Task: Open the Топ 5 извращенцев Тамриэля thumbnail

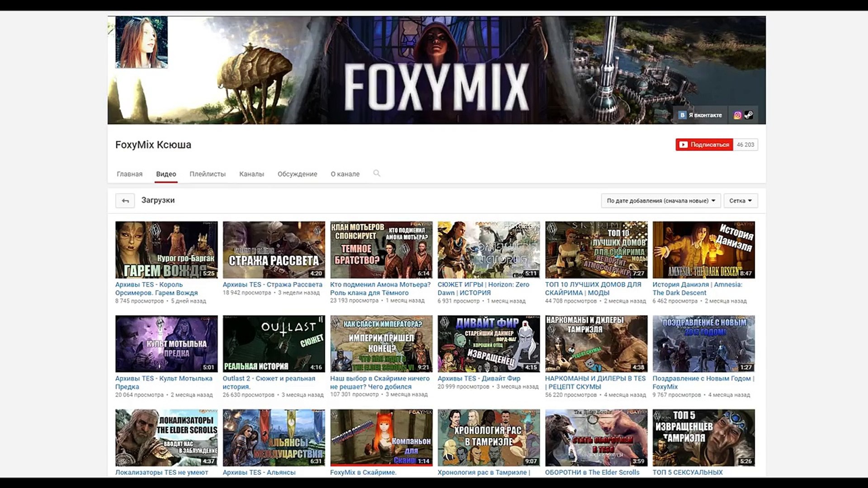Action: [x=704, y=438]
